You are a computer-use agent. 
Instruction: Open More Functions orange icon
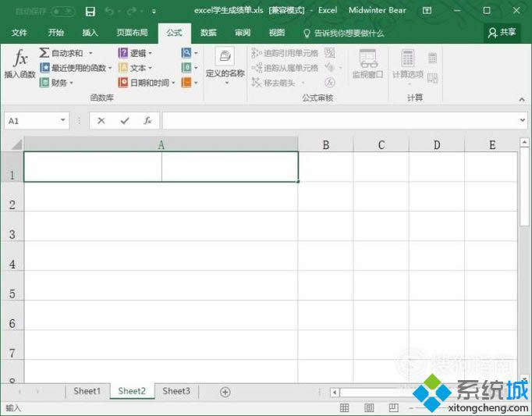coord(186,82)
